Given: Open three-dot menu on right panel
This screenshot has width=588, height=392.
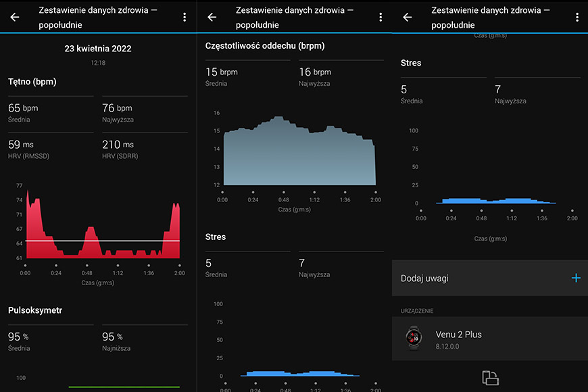Looking at the screenshot, I should tap(577, 17).
